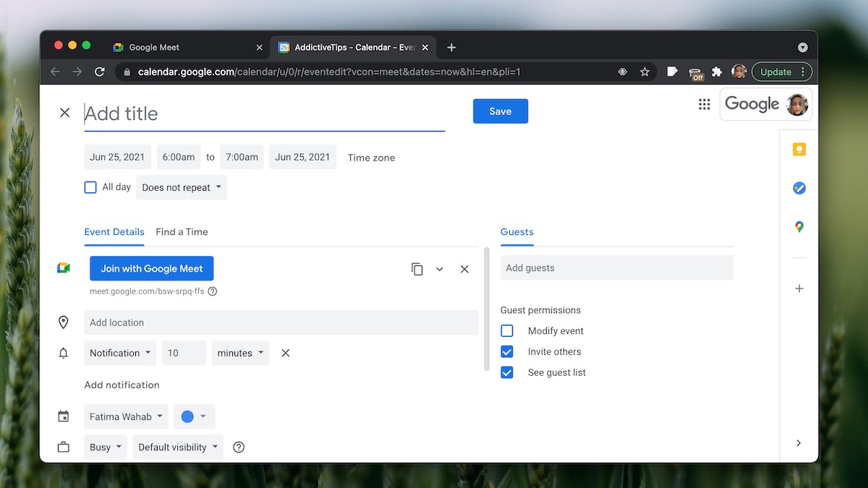868x488 pixels.
Task: Click the Chrome Update button
Action: click(x=782, y=72)
